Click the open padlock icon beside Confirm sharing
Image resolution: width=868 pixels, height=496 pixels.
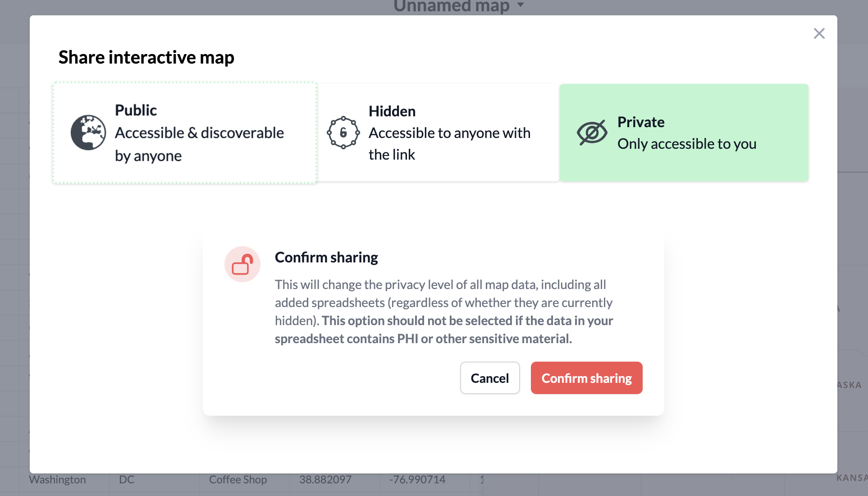(242, 264)
